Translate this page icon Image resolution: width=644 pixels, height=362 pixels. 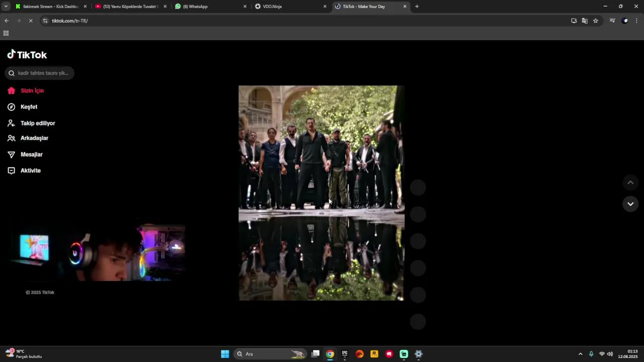[585, 21]
